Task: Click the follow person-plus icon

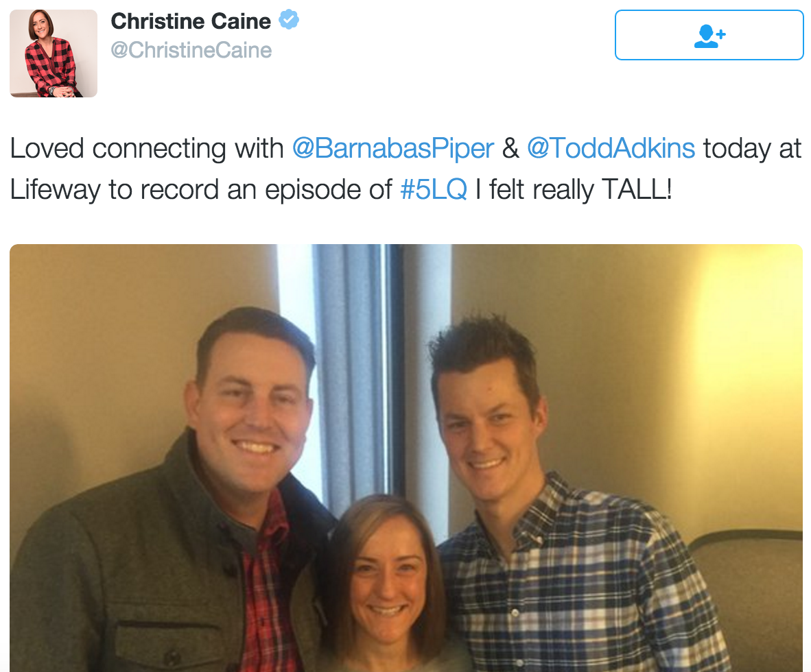Action: (x=709, y=36)
